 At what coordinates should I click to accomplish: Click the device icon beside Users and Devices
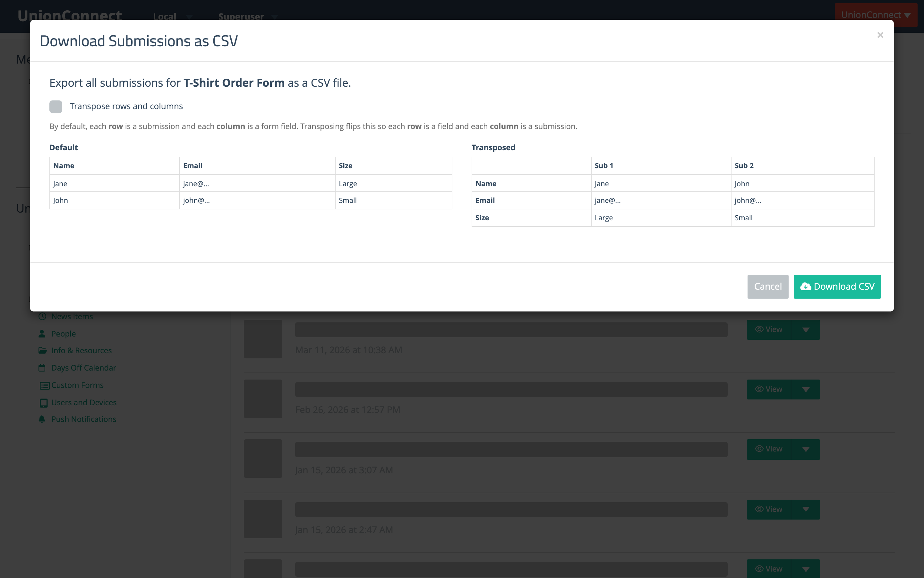pyautogui.click(x=44, y=403)
